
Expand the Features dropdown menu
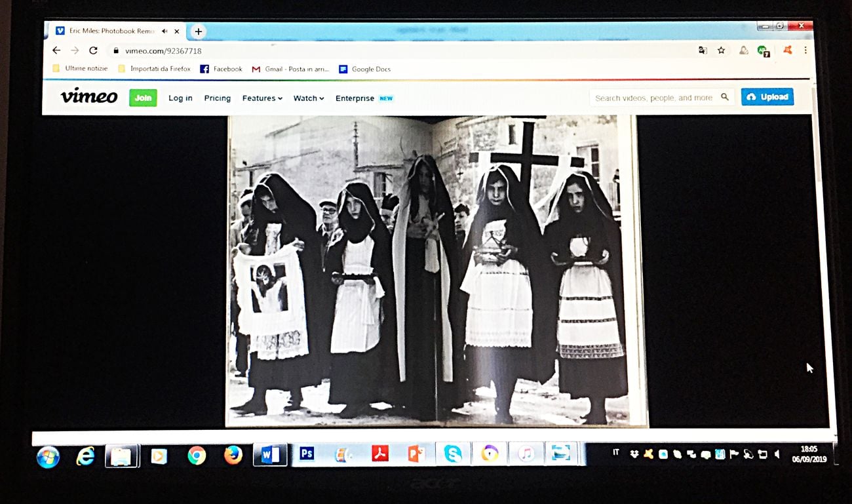coord(262,98)
